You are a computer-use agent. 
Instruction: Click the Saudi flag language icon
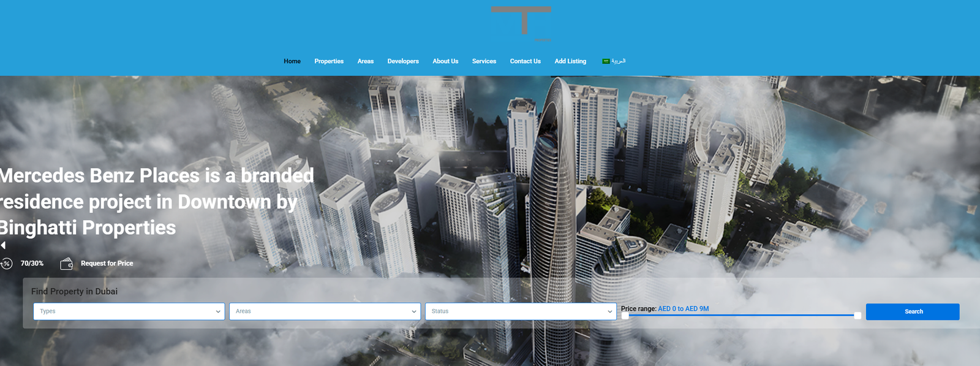click(x=606, y=61)
